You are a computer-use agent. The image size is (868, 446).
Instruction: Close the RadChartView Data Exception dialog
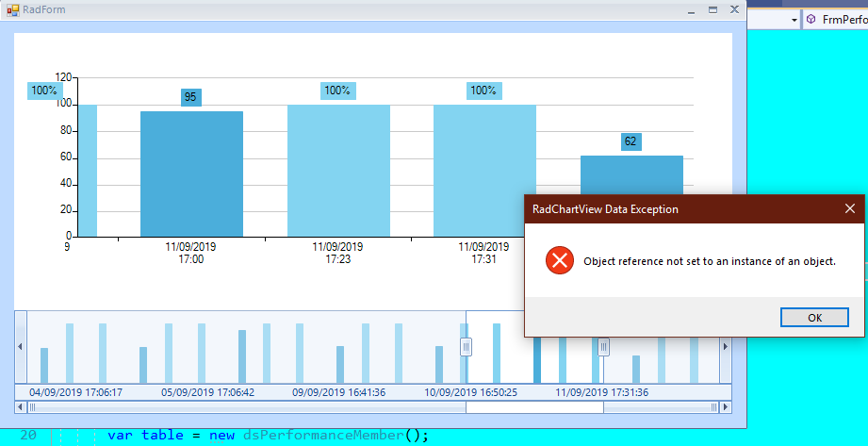click(x=850, y=209)
